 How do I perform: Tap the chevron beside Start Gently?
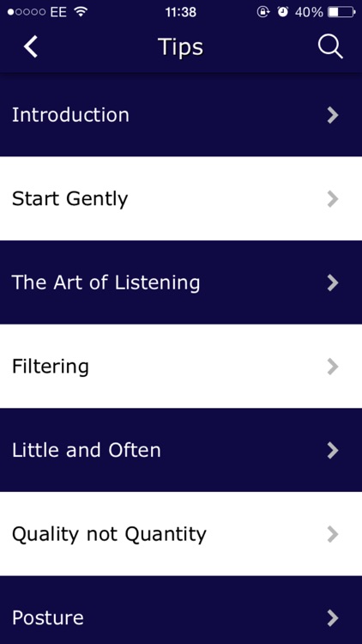333,199
